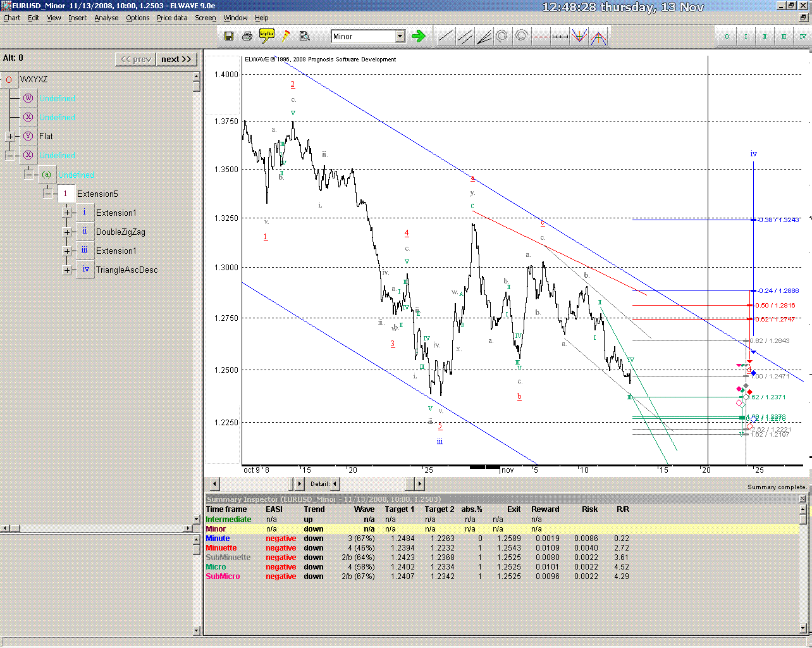The width and height of the screenshot is (812, 648).
Task: Select the Minute row in Summary Inspector
Action: coord(417,539)
